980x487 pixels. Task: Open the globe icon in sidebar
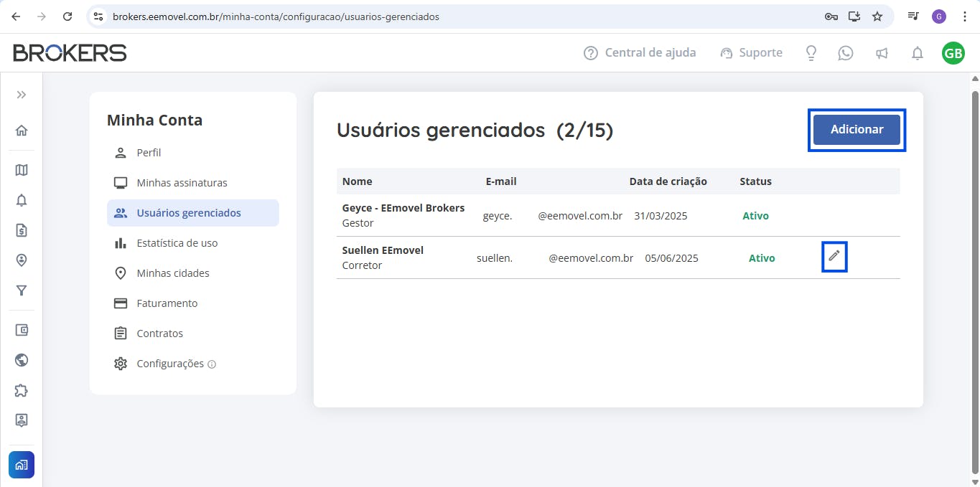pos(22,360)
